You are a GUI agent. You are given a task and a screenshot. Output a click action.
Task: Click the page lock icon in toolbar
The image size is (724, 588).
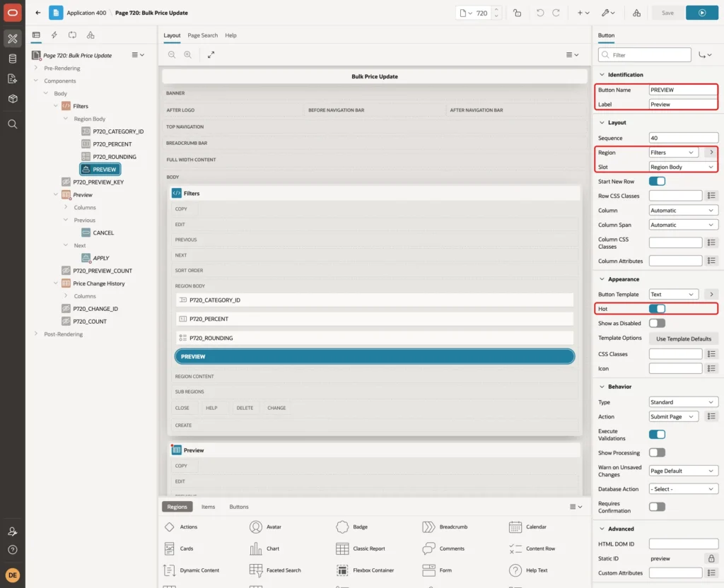[x=517, y=13]
